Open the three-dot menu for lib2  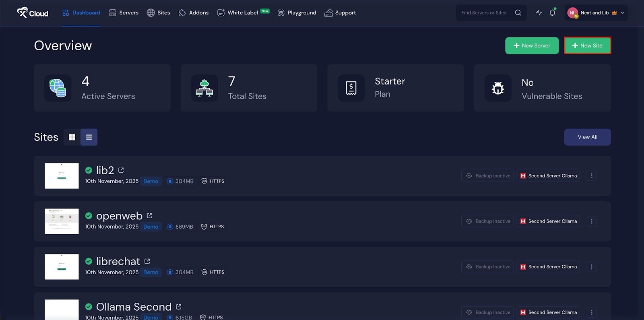591,176
